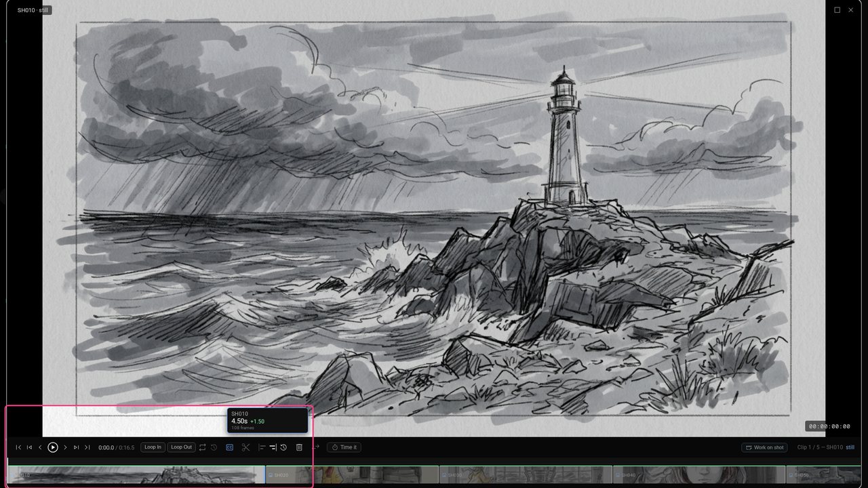Click the 00:00:00:00 timecode overlay
Screen dimensions: 868x488
828,426
